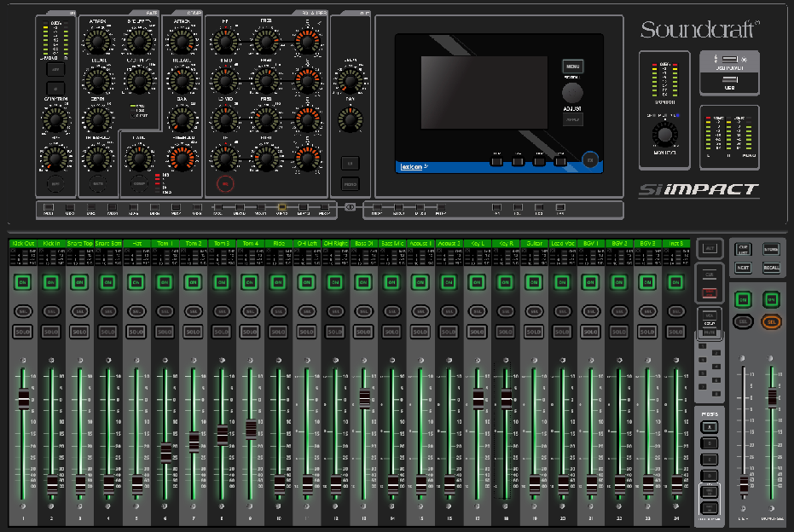Screen dimensions: 794x532
Task: Click the GAIN/TRIM knob
Action: (x=55, y=120)
